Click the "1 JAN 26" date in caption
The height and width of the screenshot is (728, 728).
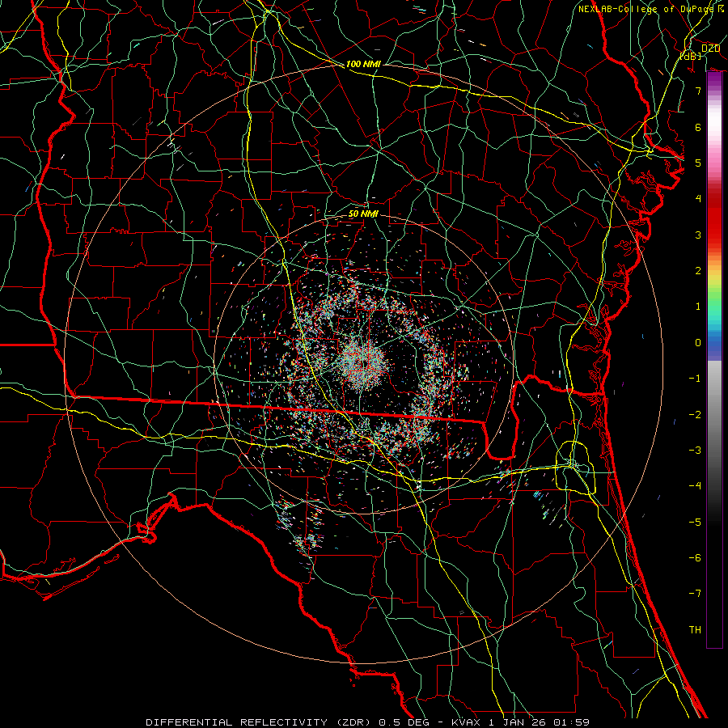pyautogui.click(x=517, y=722)
